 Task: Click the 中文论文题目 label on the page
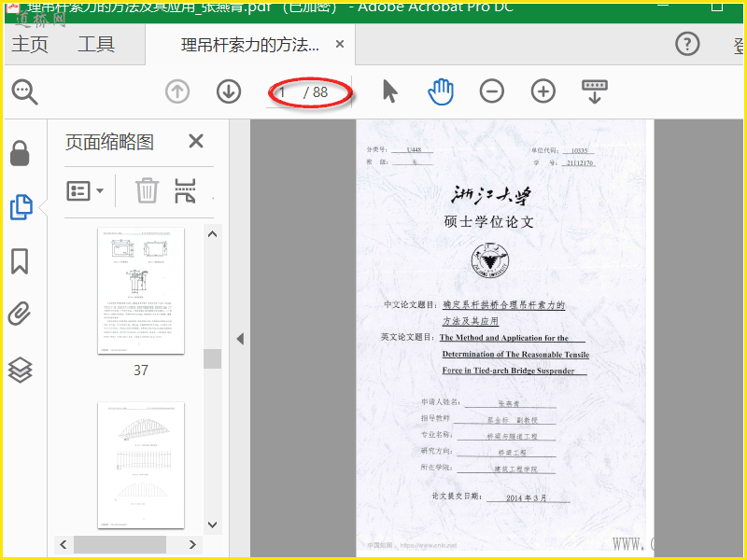click(x=410, y=304)
